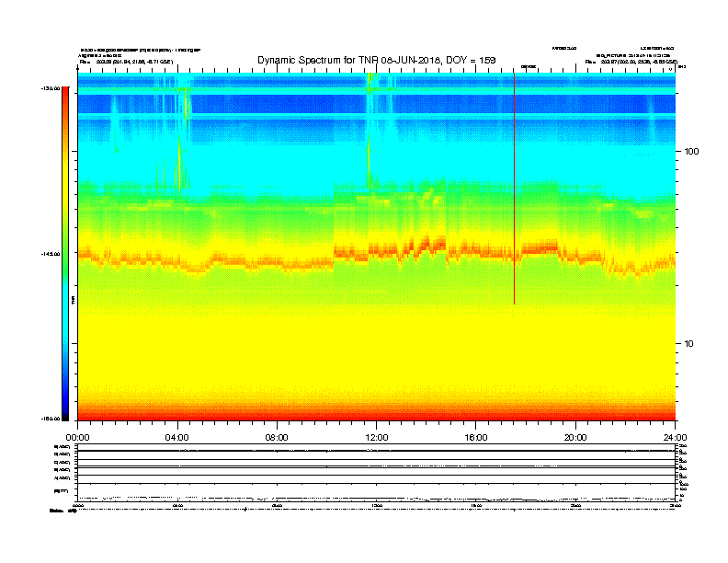Click the plot title "Dynamic Spectrum for TNR 08-JUN-2018"

[377, 60]
